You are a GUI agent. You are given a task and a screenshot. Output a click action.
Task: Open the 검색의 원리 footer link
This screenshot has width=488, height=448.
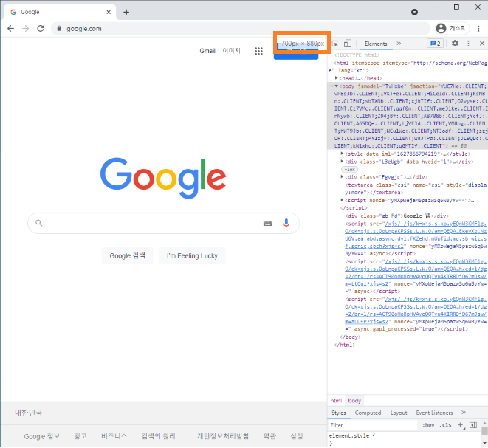(x=158, y=436)
